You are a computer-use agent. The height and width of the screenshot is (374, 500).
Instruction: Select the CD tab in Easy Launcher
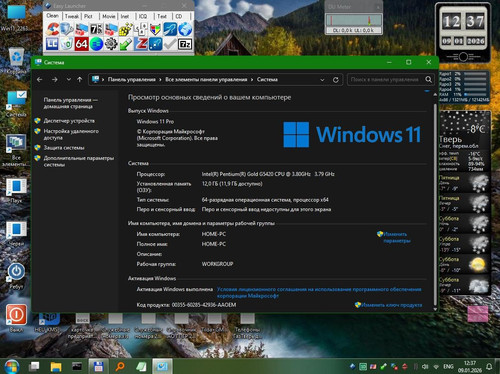(x=179, y=16)
